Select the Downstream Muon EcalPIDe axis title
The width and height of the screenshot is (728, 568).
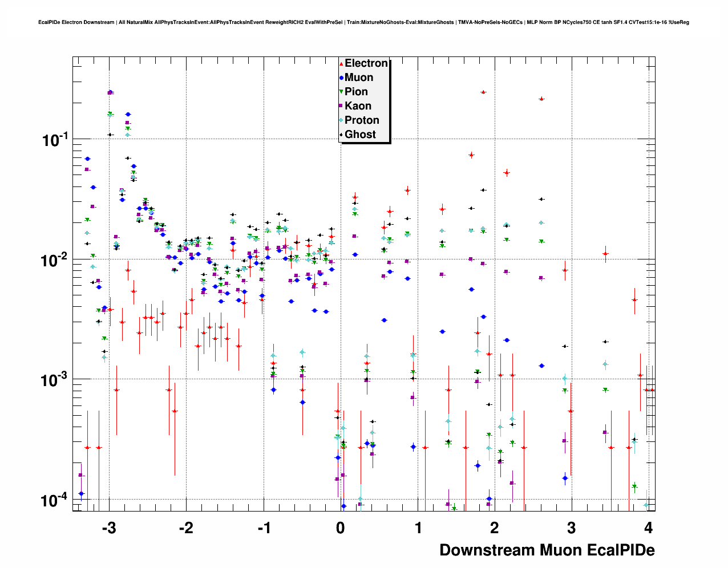(547, 550)
